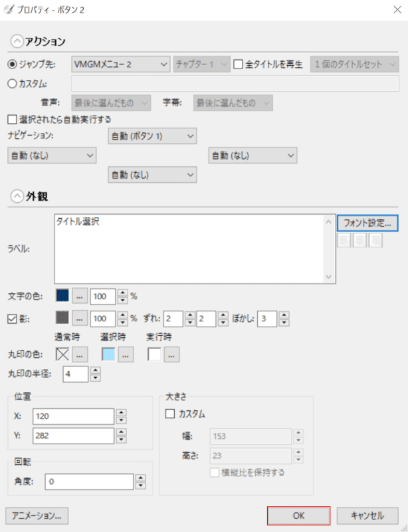The height and width of the screenshot is (532, 408).
Task: Increase 文字の色 opacity with up arrow
Action: (x=122, y=293)
